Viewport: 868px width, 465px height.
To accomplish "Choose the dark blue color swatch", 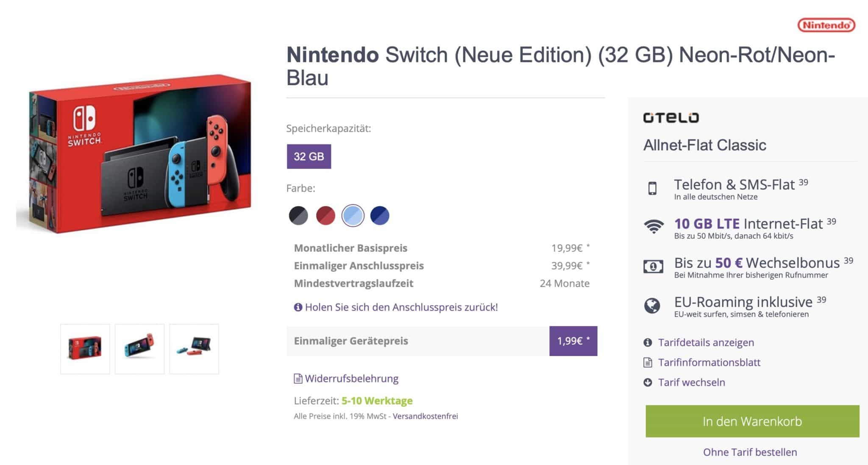I will pos(380,215).
